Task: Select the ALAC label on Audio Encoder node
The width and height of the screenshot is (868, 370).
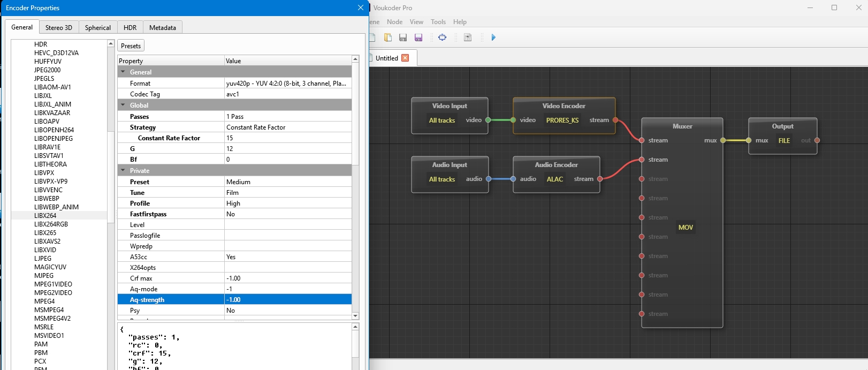Action: click(x=555, y=179)
